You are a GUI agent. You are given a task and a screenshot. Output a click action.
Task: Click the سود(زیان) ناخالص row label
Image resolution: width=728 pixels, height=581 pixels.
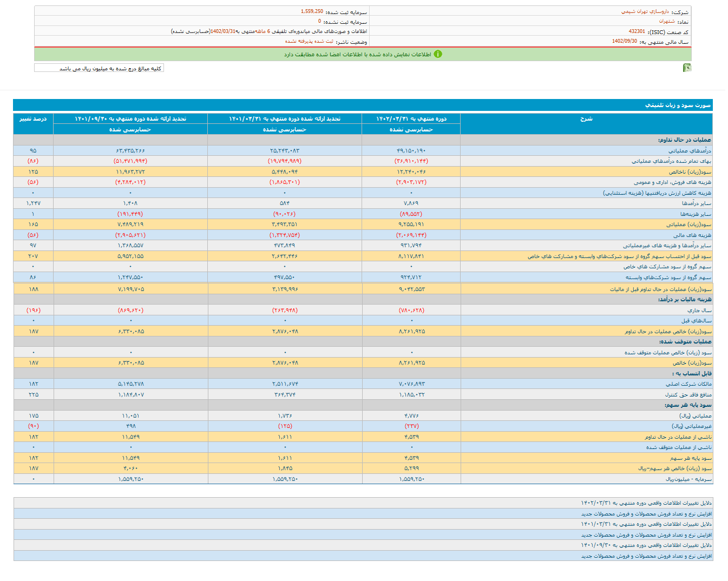(x=690, y=172)
